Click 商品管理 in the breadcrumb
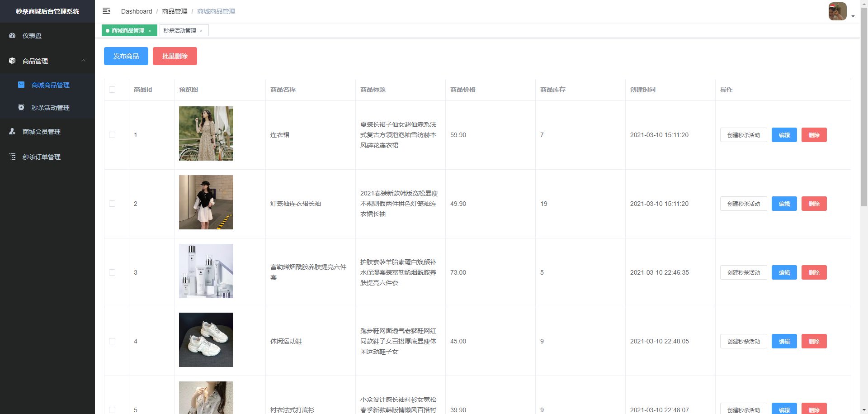The width and height of the screenshot is (868, 414). [x=175, y=11]
